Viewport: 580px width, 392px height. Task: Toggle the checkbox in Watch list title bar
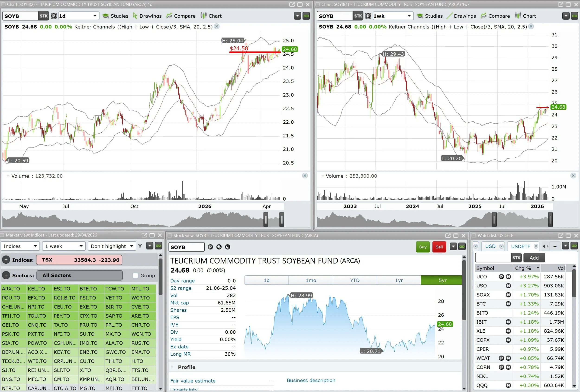coord(474,235)
